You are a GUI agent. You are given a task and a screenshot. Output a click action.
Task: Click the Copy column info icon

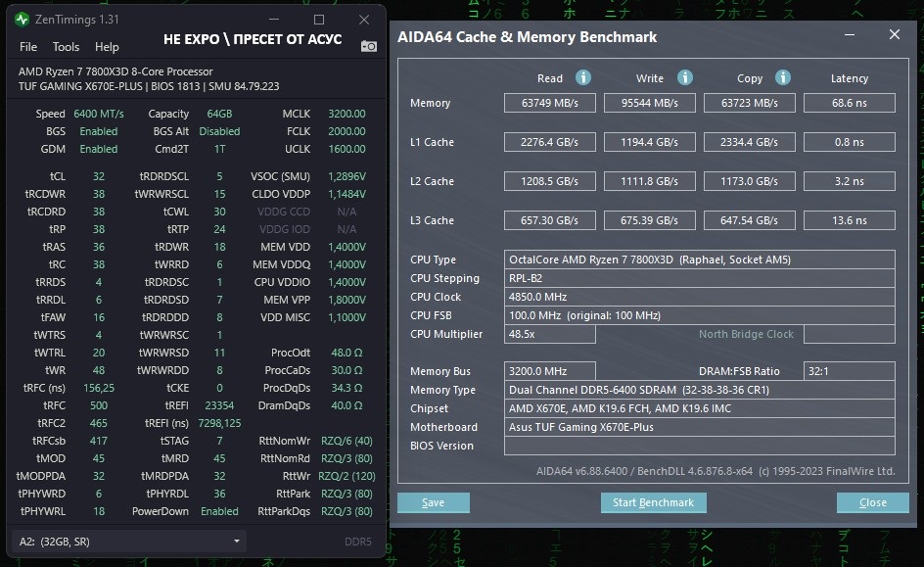click(783, 77)
